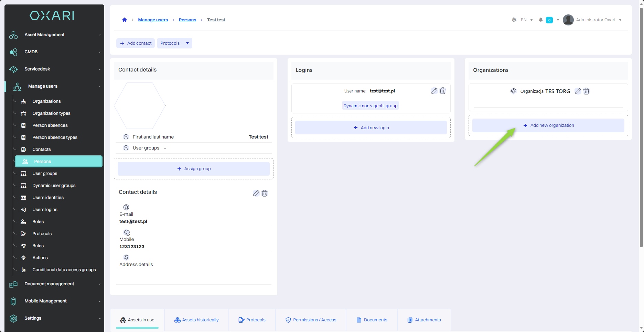Delete the lower Contact details section
This screenshot has width=644, height=332.
click(x=265, y=193)
